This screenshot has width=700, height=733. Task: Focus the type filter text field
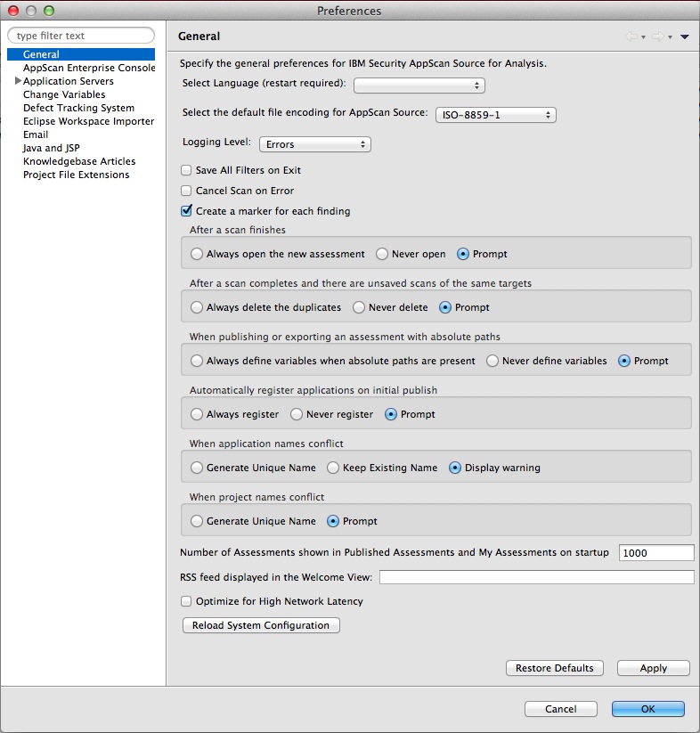[81, 36]
